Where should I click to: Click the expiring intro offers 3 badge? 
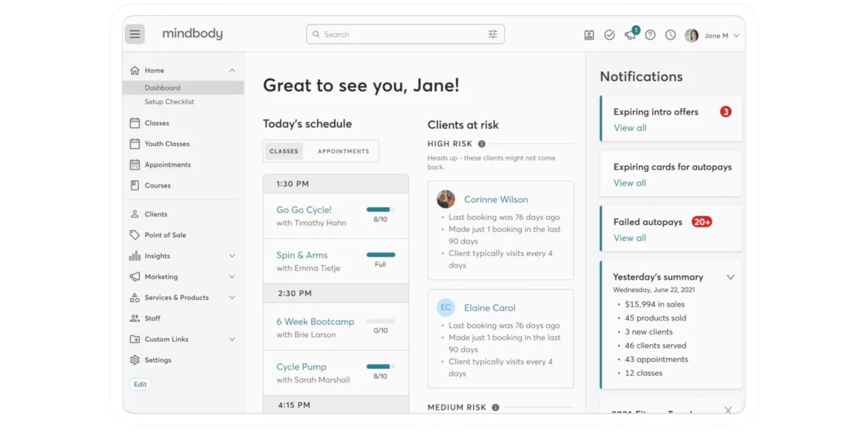(726, 112)
